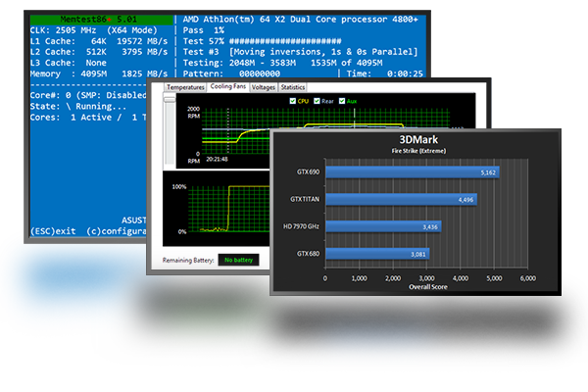This screenshot has width=588, height=392.
Task: Click the Core# 0 SMP Disabled line
Action: click(88, 95)
